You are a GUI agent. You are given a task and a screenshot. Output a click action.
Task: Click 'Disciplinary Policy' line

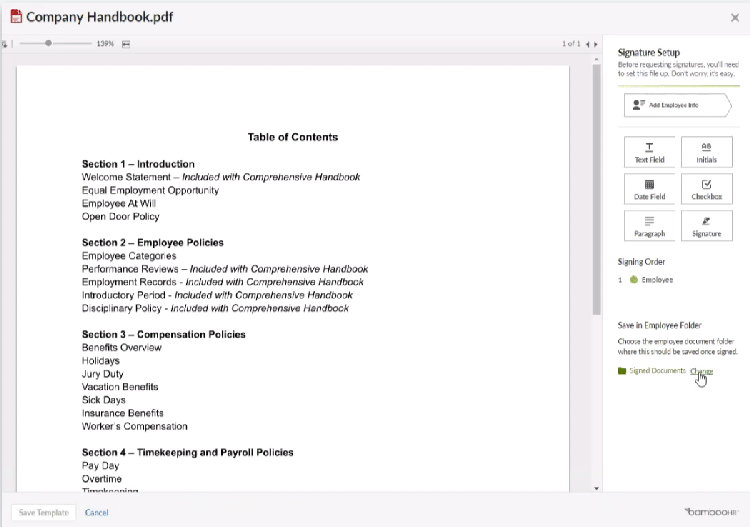[215, 308]
